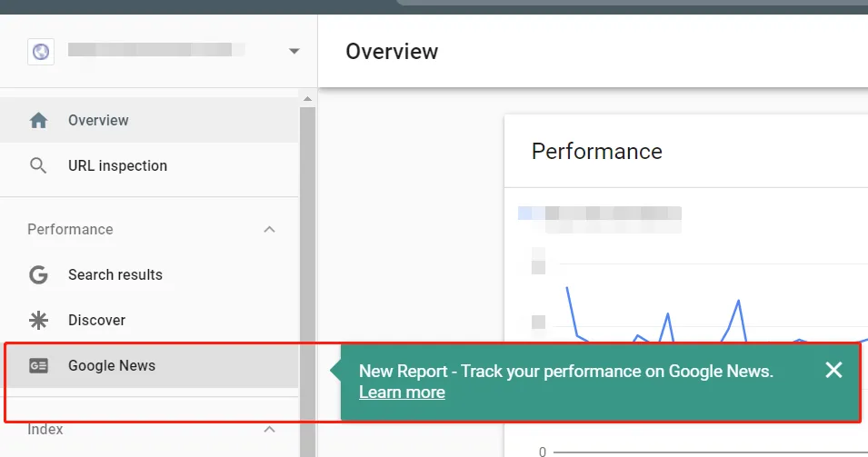Click the New Report tooltip message text
This screenshot has width=868, height=457.
(x=565, y=371)
